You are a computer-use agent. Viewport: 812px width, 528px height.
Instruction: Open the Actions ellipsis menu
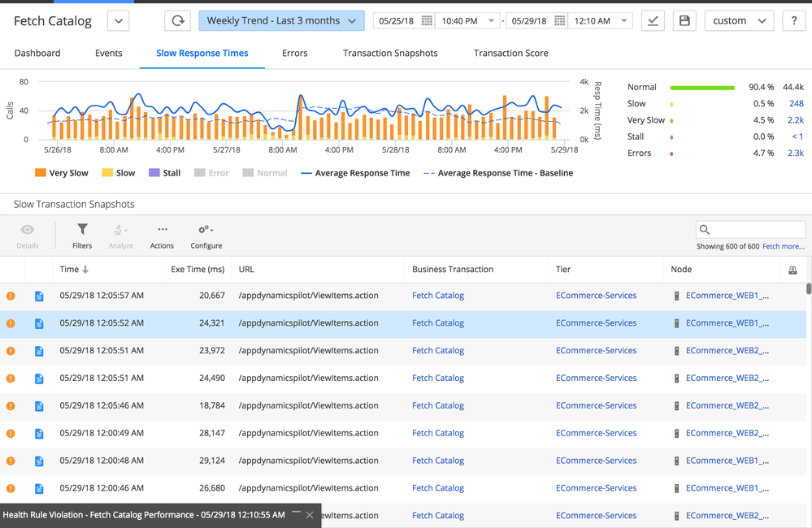[x=162, y=229]
